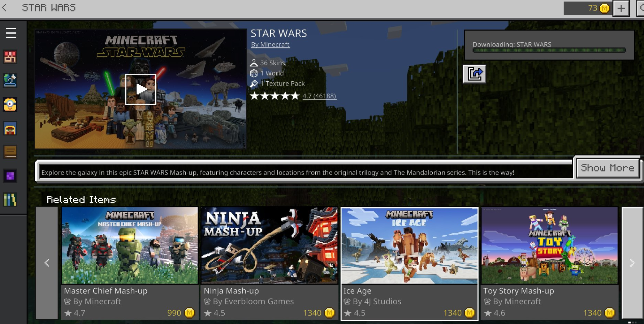Click the '4.5' rating on the Ninja card
Viewport: 644px width, 324px height.
pos(219,313)
